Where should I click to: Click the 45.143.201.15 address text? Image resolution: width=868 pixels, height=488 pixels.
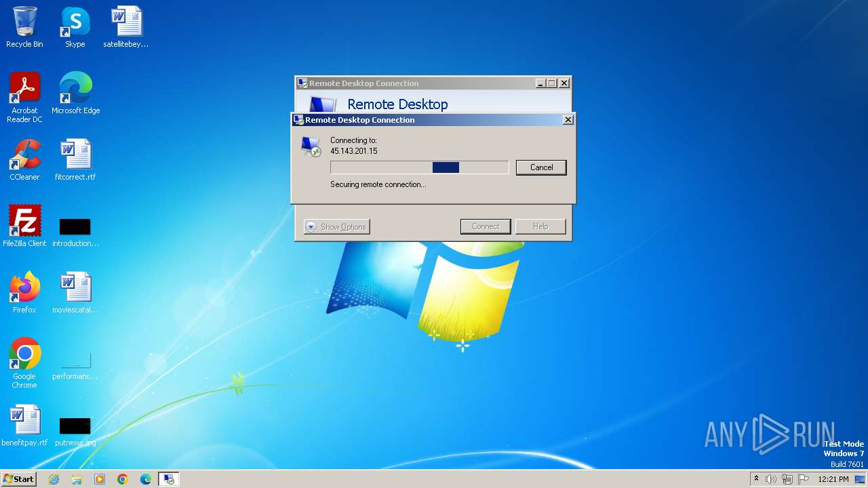(x=354, y=151)
